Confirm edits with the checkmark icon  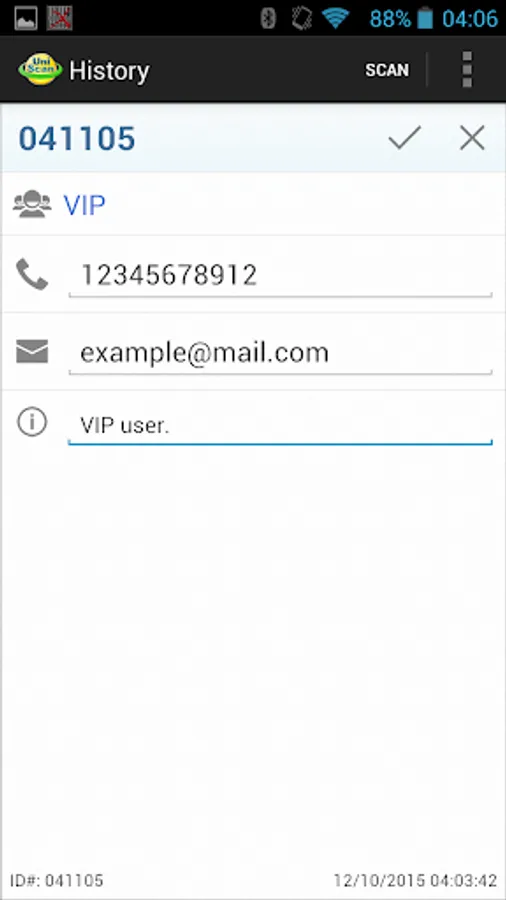point(404,138)
